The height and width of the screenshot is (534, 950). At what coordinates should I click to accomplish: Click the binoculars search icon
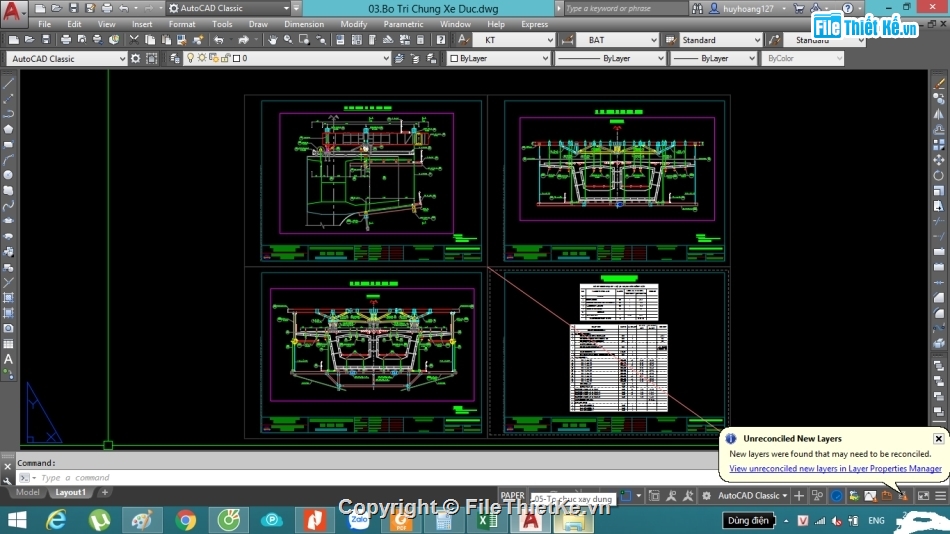697,8
